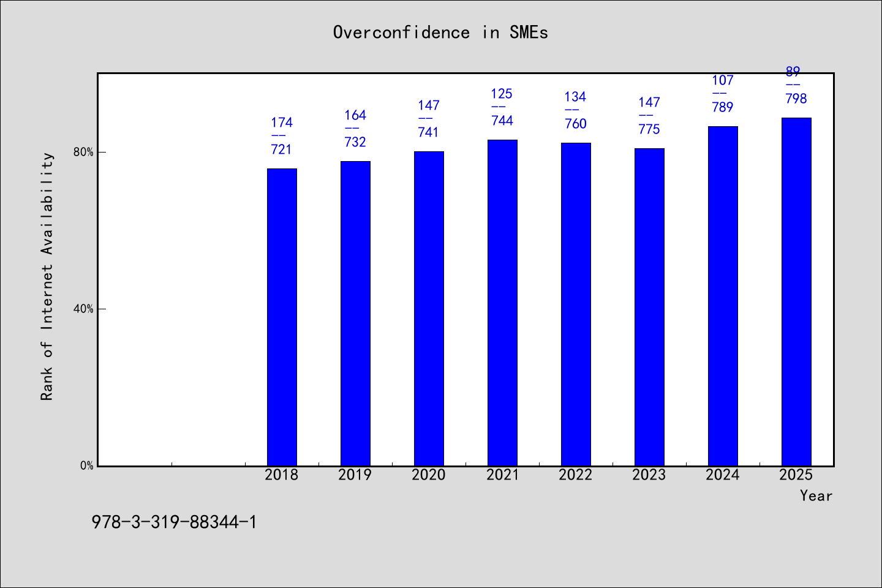Click the ISBN 978-3-319-88344-1 text
The width and height of the screenshot is (882, 588).
175,522
